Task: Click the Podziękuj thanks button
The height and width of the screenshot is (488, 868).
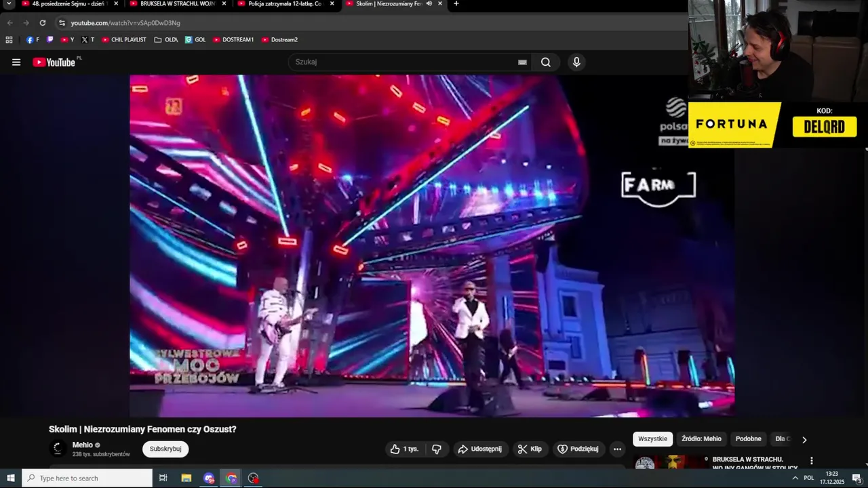Action: 578,449
